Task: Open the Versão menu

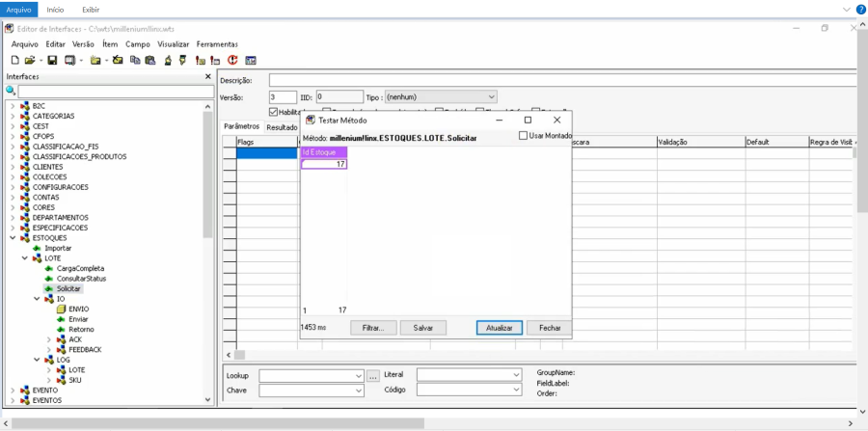Action: tap(83, 44)
